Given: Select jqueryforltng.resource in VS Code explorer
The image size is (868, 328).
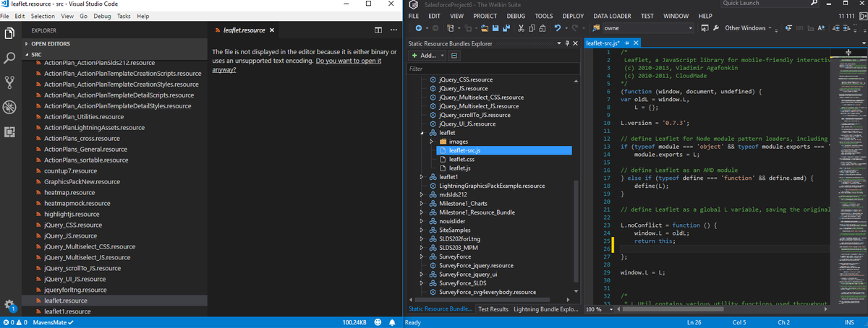Looking at the screenshot, I should pyautogui.click(x=76, y=290).
